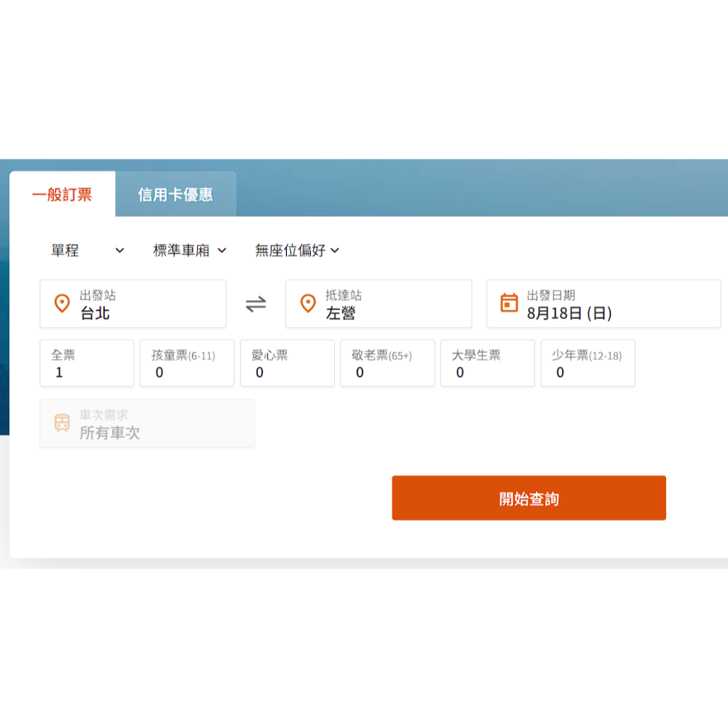Click the 全票 adult ticket count field
Viewport: 728px width, 728px height.
[87, 363]
